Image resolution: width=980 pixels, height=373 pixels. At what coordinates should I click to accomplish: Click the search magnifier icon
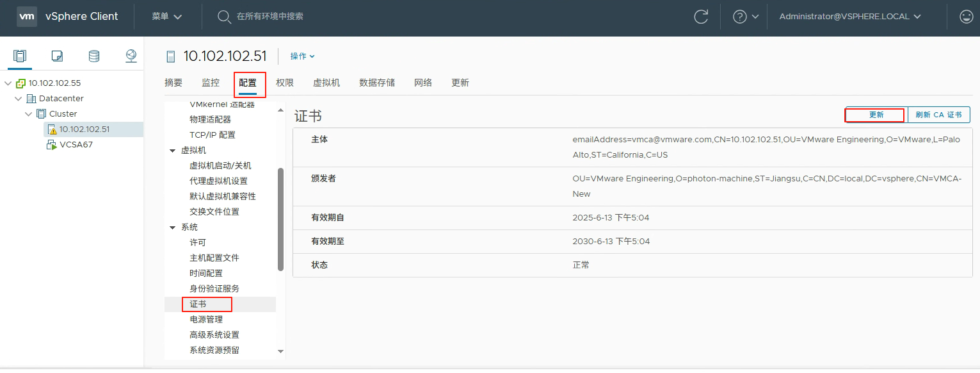pyautogui.click(x=224, y=17)
